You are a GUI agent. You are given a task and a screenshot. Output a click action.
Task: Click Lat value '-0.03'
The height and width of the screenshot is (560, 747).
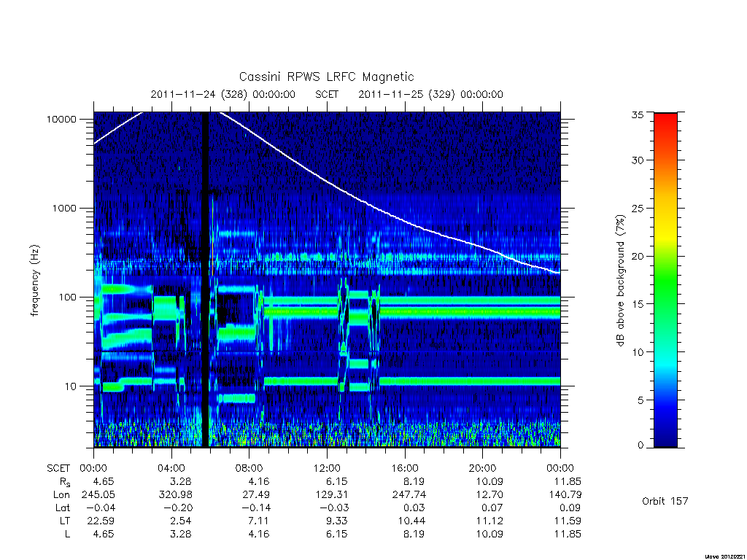[x=333, y=508]
